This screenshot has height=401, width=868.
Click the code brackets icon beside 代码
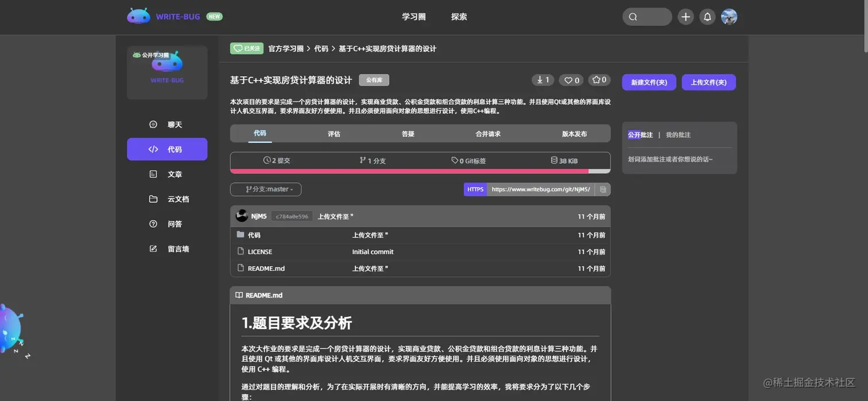(153, 149)
